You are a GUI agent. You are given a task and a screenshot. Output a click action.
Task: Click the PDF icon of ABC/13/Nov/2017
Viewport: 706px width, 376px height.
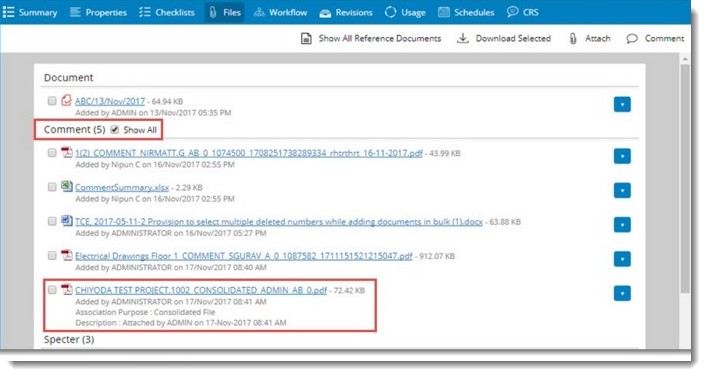pos(67,100)
